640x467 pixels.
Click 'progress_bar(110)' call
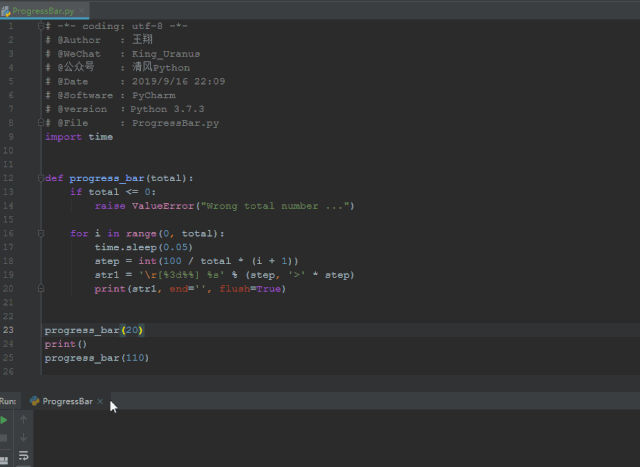[97, 358]
